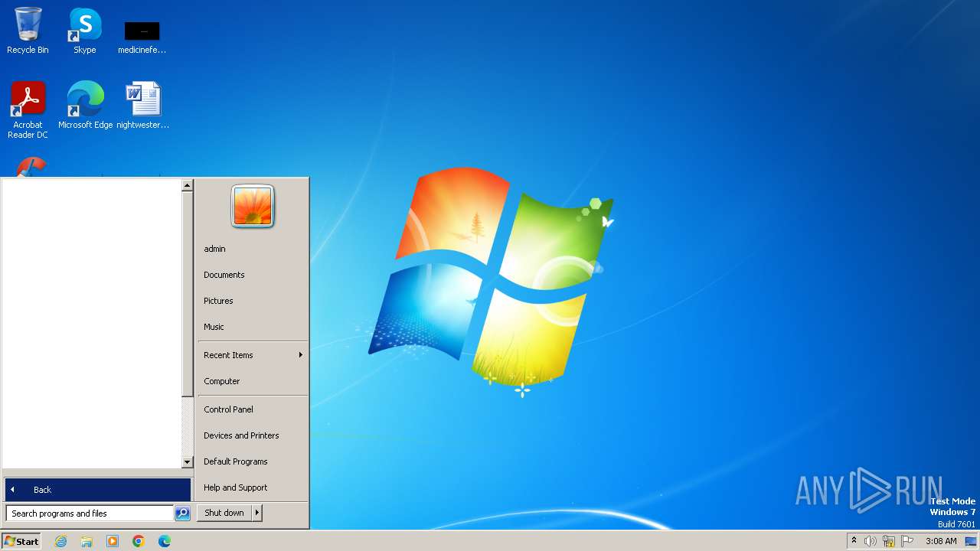The width and height of the screenshot is (980, 551).
Task: Open Pictures from Start menu
Action: [x=253, y=301]
